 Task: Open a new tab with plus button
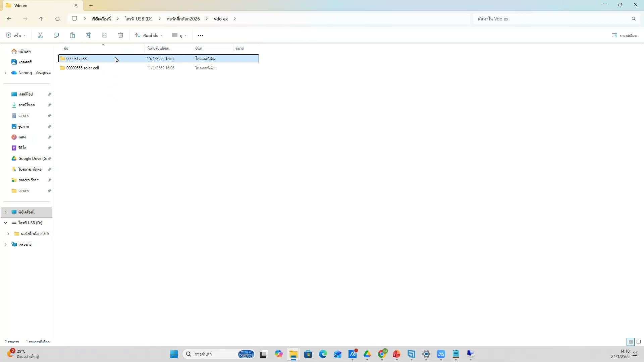tap(91, 5)
